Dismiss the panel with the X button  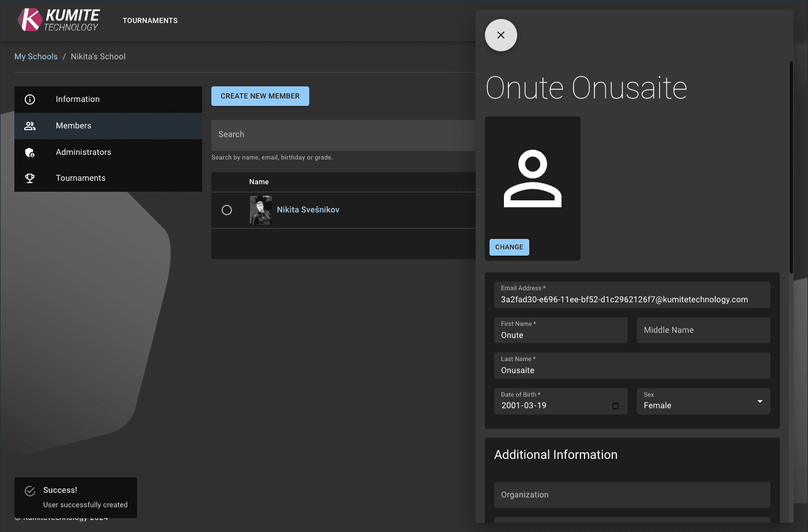click(500, 35)
